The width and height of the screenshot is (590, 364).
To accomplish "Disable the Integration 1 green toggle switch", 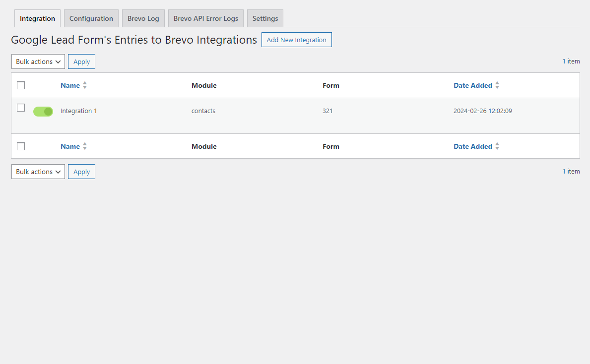I will (43, 112).
